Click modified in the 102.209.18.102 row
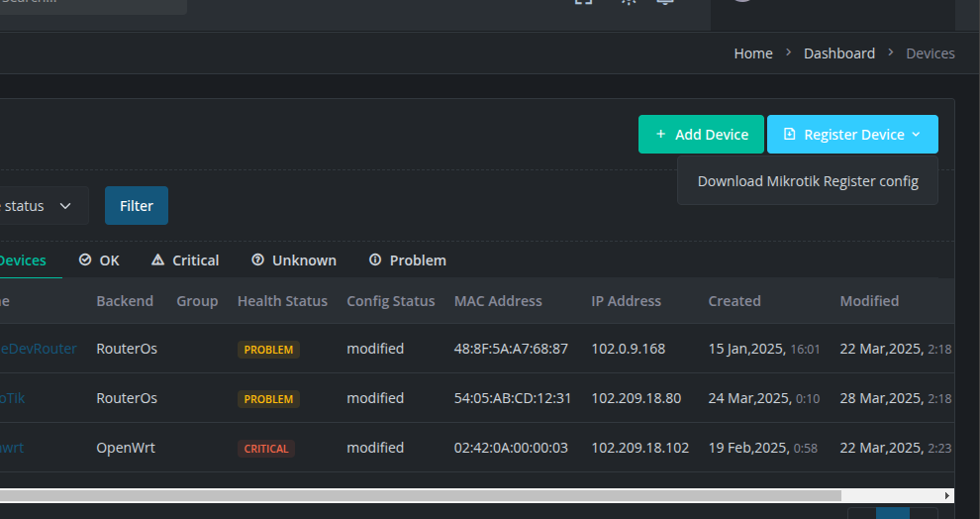The width and height of the screenshot is (980, 519). (375, 447)
